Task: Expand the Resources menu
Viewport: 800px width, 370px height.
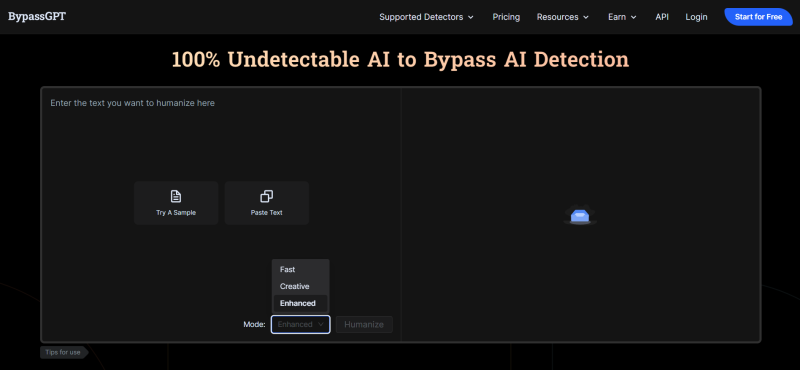Action: click(x=563, y=17)
